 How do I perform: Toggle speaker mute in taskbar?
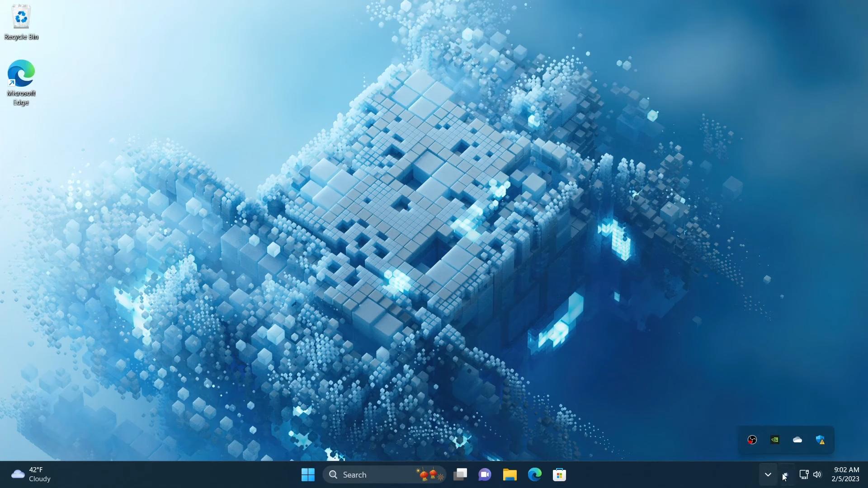[x=817, y=474]
